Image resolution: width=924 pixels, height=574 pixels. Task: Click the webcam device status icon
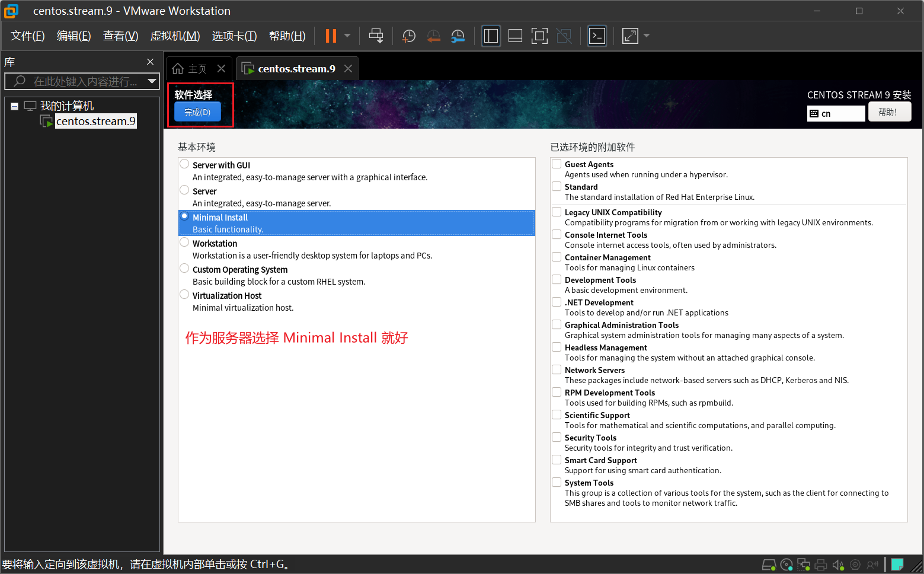pos(855,565)
